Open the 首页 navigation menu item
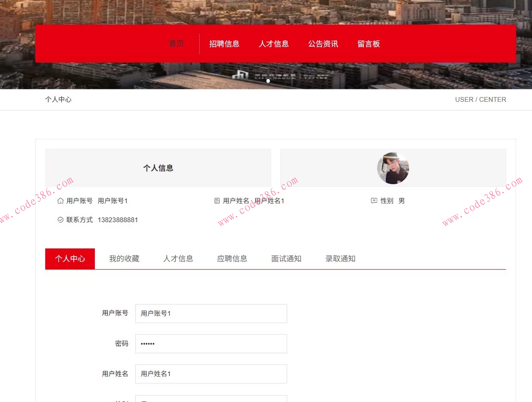The image size is (532, 402). (x=176, y=43)
